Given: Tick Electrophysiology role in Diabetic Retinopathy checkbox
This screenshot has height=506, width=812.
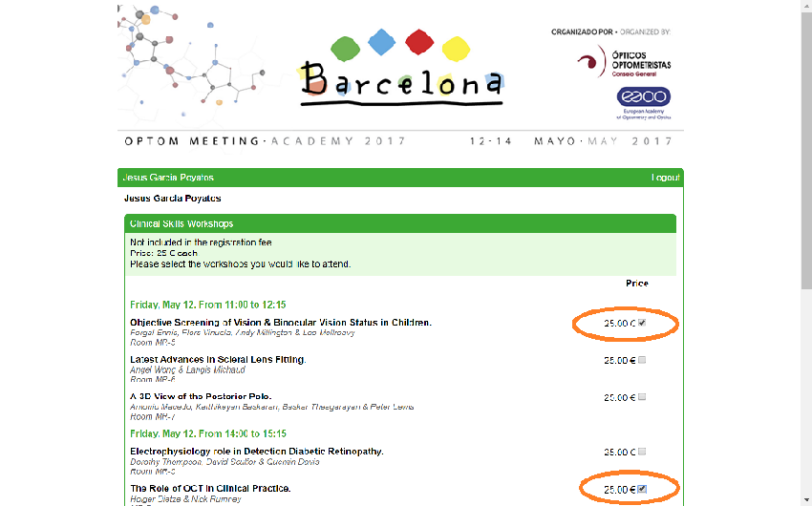Looking at the screenshot, I should coord(642,452).
